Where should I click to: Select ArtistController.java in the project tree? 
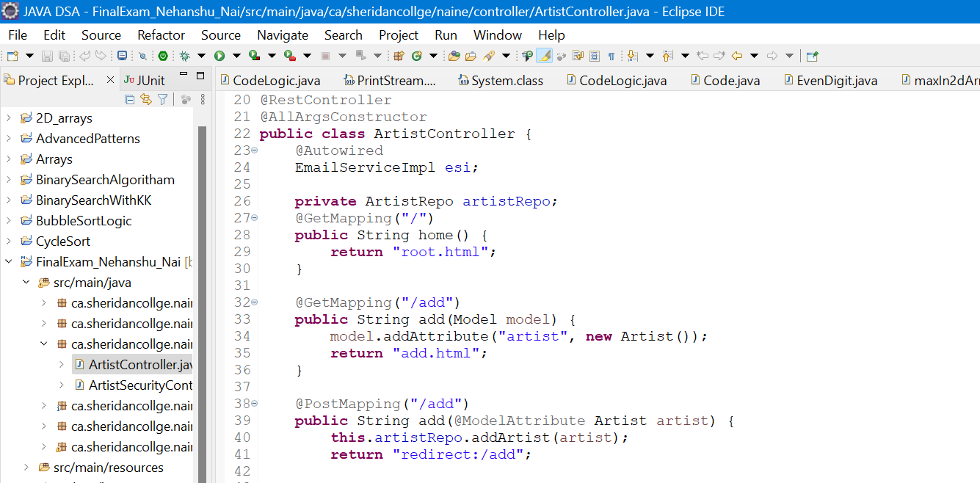tap(139, 365)
